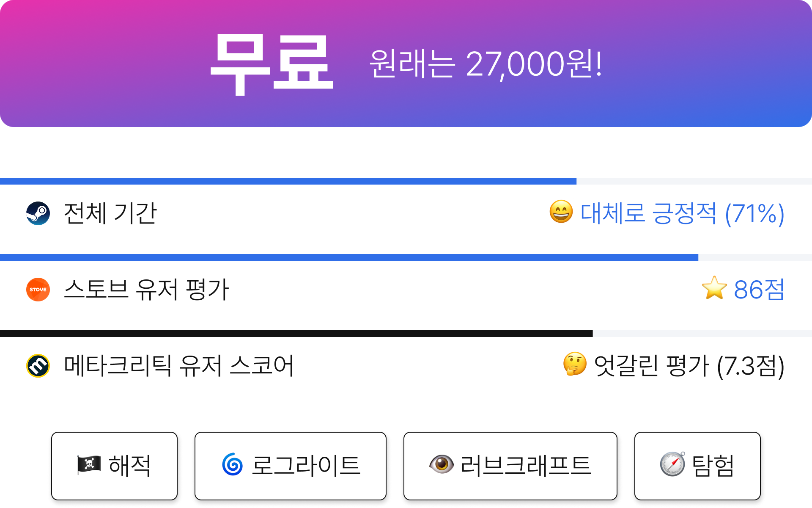Click the thinking face emoji beside 엇갈린 평가
812x508 pixels.
point(575,364)
